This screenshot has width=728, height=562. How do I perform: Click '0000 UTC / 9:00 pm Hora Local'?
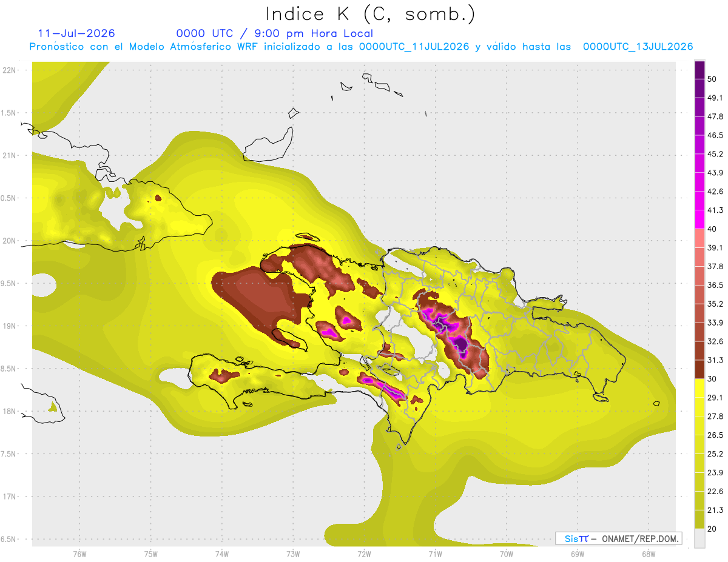click(275, 33)
